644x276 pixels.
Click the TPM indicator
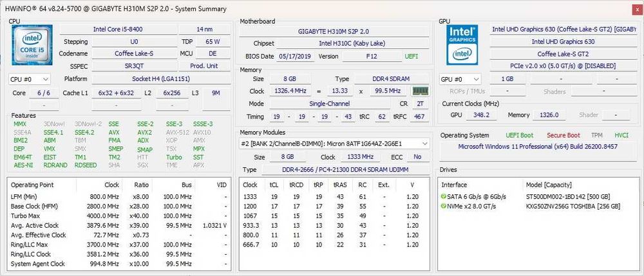pos(597,135)
